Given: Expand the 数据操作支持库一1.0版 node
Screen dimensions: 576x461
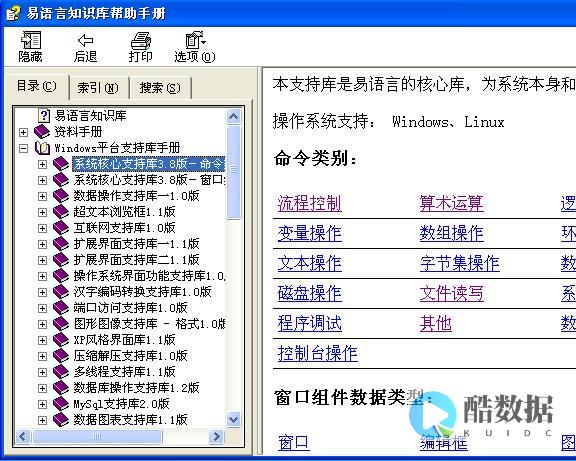Looking at the screenshot, I should [42, 196].
